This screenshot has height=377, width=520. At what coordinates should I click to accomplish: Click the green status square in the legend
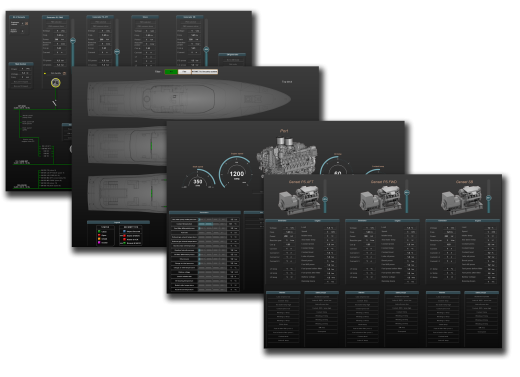[99, 231]
